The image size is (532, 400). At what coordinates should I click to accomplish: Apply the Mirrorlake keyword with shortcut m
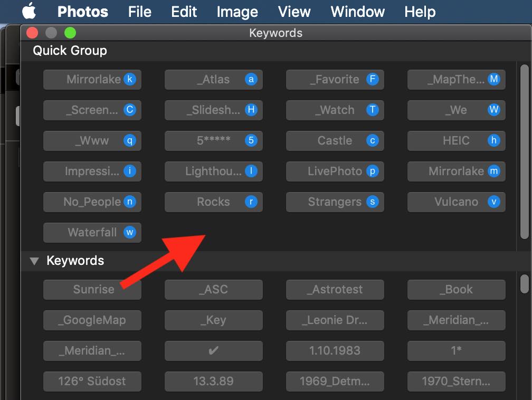(x=457, y=172)
